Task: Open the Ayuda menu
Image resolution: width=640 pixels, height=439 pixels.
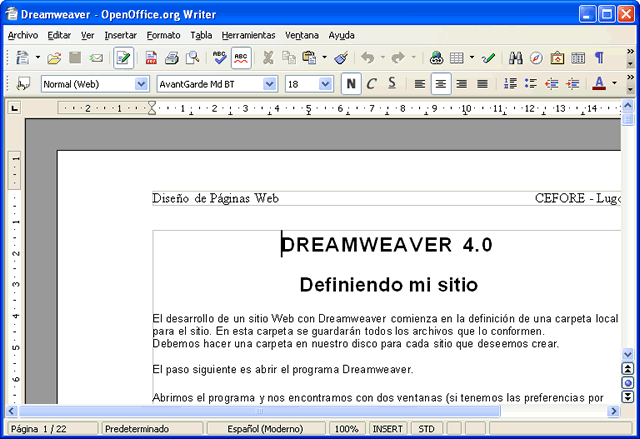Action: pos(342,35)
